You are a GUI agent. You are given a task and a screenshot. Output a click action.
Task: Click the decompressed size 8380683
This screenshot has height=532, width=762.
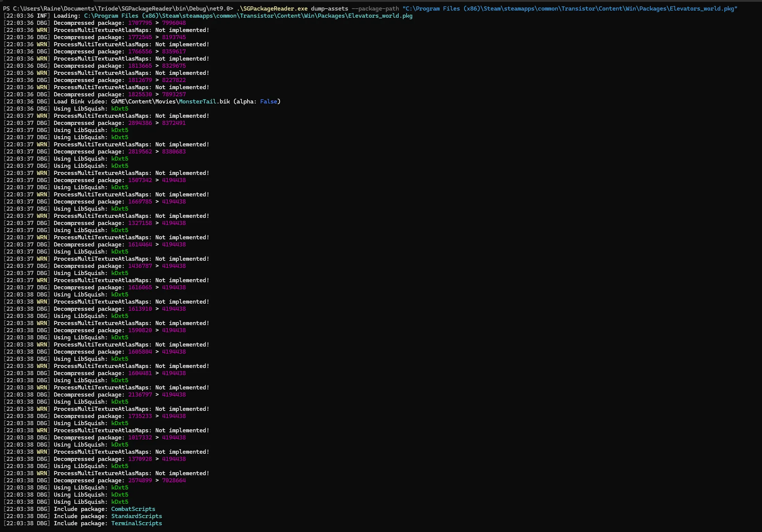pos(174,152)
